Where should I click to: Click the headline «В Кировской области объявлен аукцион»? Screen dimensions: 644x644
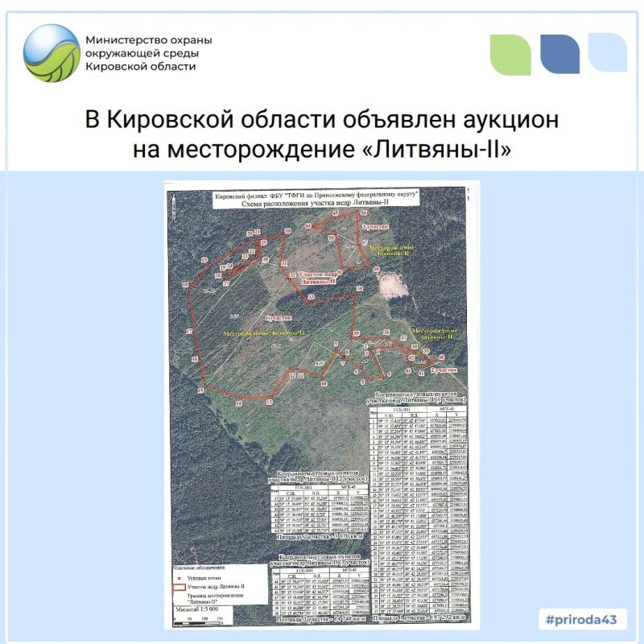click(x=321, y=120)
